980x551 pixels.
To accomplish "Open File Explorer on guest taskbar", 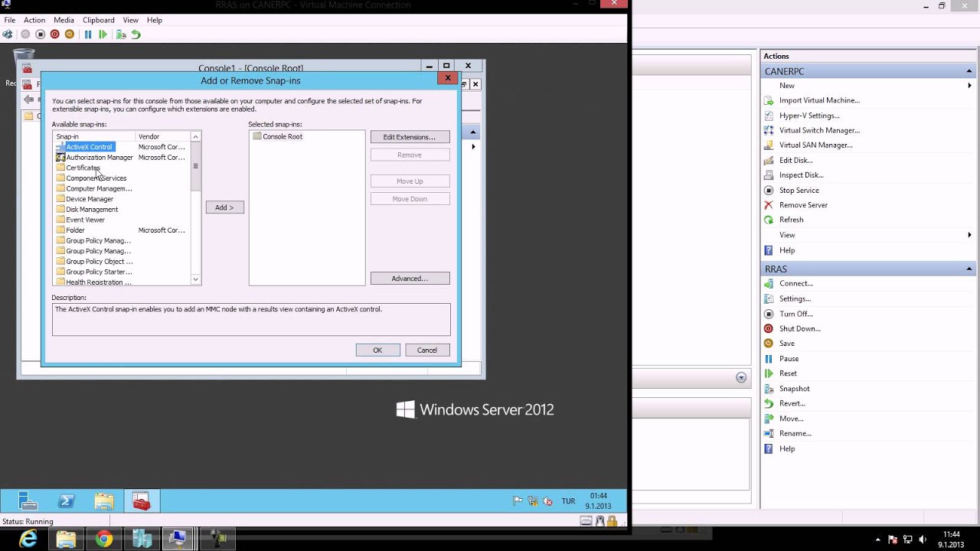I will 104,501.
